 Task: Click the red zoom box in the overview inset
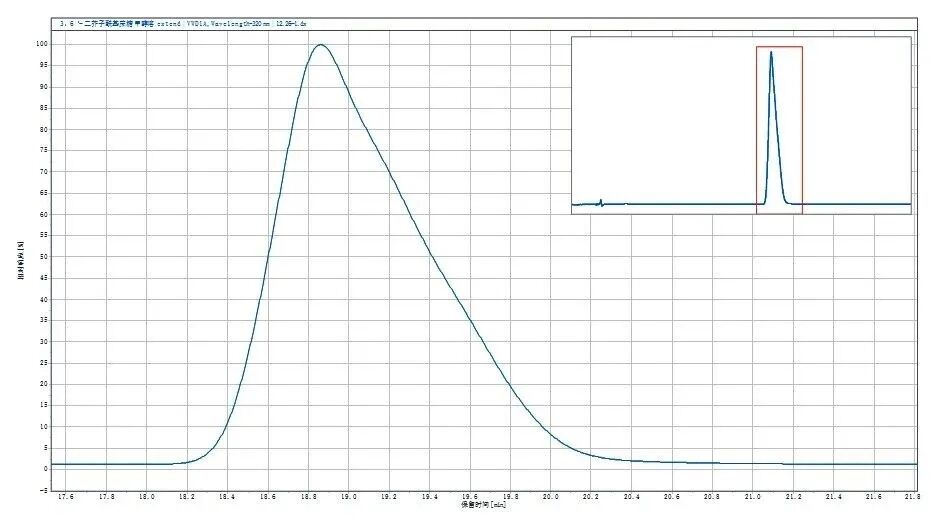(x=779, y=130)
